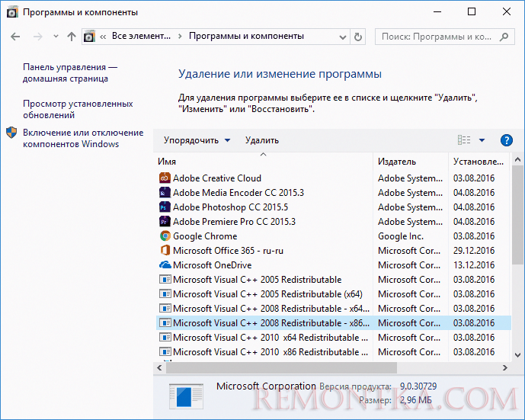This screenshot has height=420, width=525.
Task: Maximize the Программы и компоненты window
Action: click(x=472, y=11)
